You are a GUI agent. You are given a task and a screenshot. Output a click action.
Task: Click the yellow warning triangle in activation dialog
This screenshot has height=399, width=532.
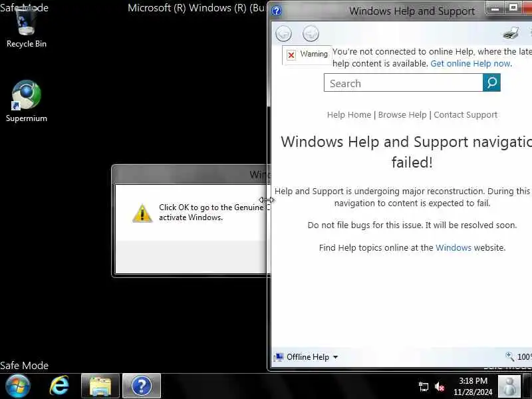[x=142, y=213]
